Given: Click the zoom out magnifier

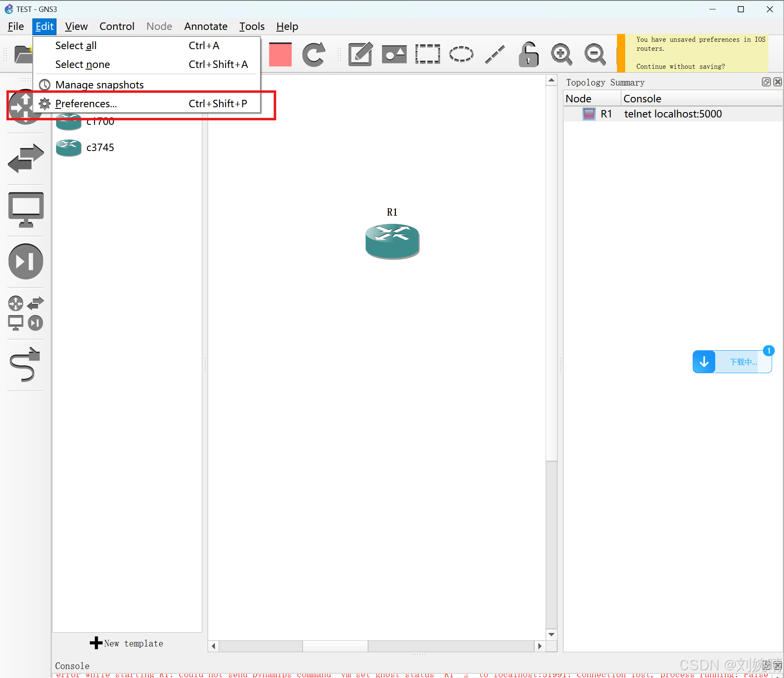Looking at the screenshot, I should [x=595, y=54].
